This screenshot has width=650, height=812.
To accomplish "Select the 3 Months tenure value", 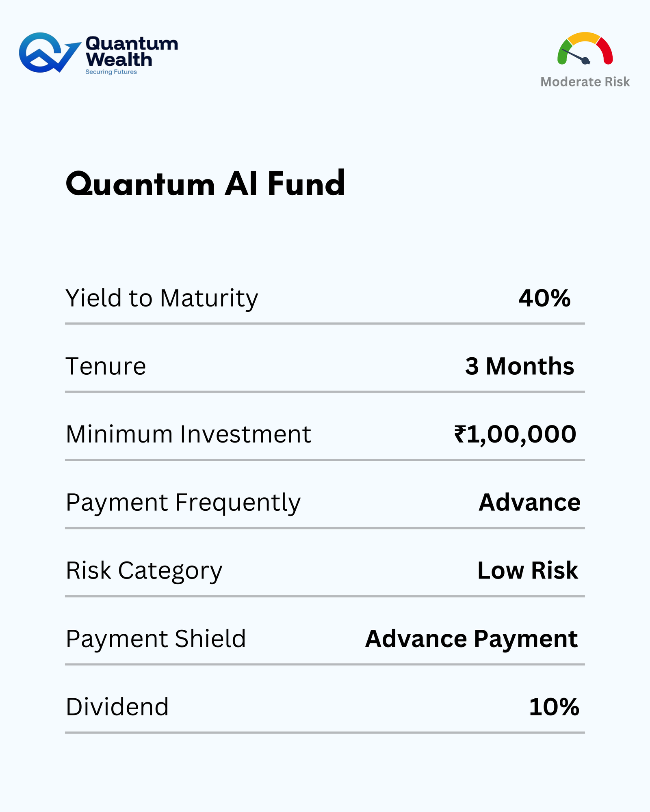I will [520, 366].
